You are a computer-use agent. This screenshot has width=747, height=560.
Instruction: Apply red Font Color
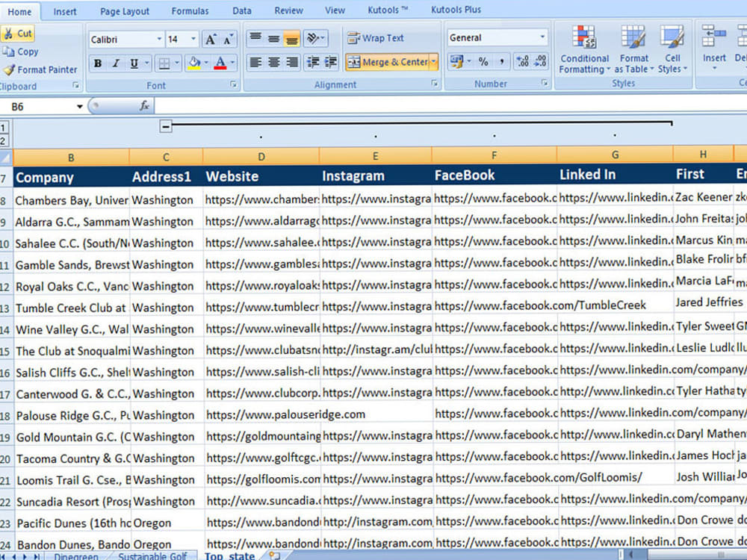(x=220, y=63)
